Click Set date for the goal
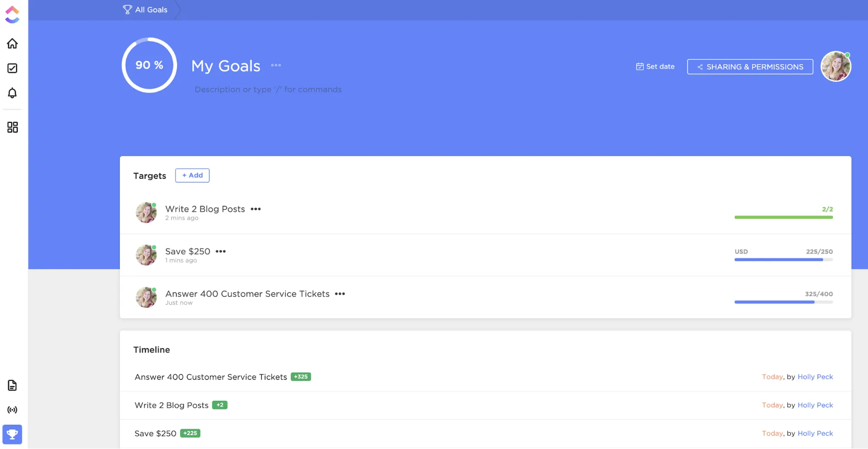The height and width of the screenshot is (449, 868). click(x=655, y=66)
